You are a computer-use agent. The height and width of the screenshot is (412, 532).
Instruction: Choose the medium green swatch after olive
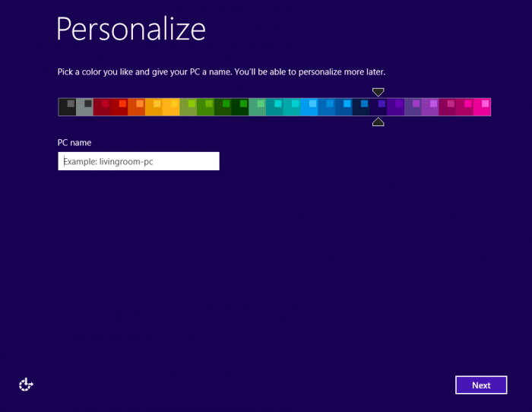(x=206, y=107)
